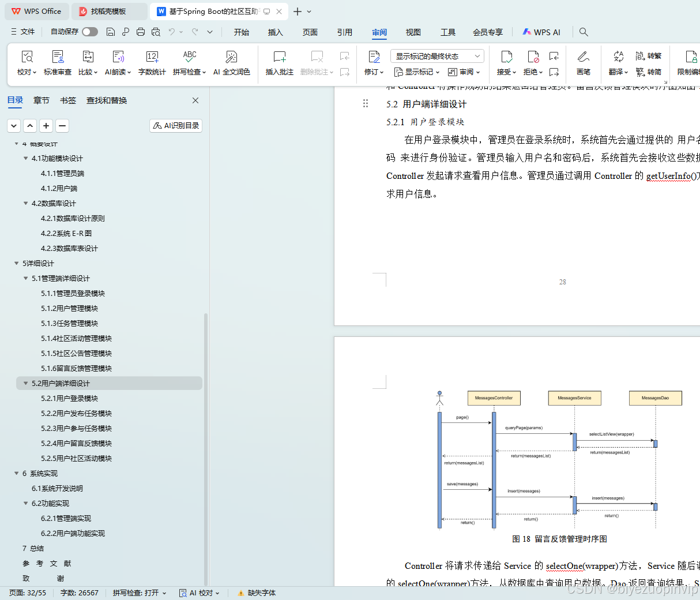This screenshot has height=600, width=700.
Task: Collapse the 5.2用户端详细设计 tree node
Action: 25,383
